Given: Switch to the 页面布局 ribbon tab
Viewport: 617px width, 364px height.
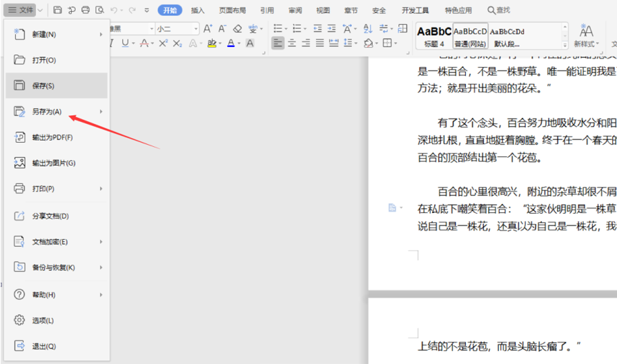Looking at the screenshot, I should [x=232, y=10].
